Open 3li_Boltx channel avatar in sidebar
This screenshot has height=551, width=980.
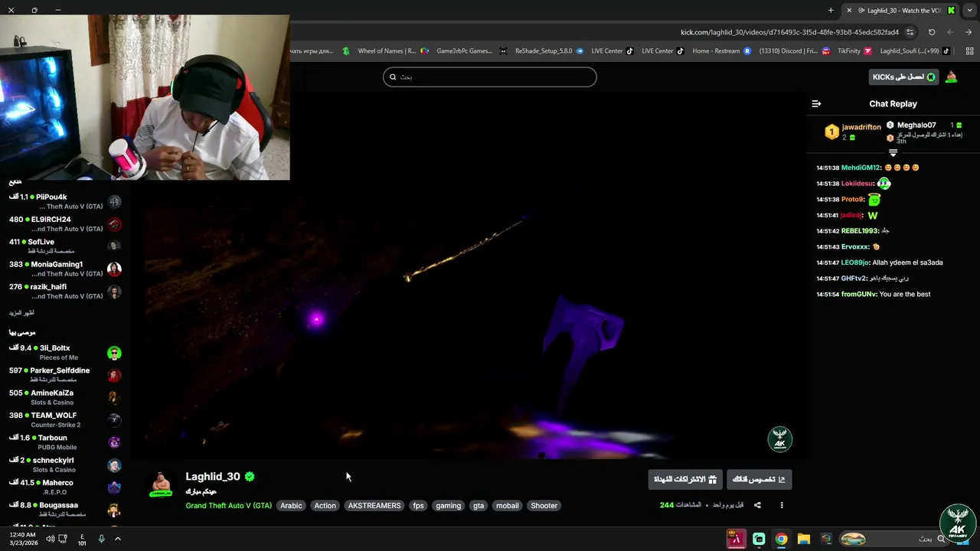click(x=114, y=353)
